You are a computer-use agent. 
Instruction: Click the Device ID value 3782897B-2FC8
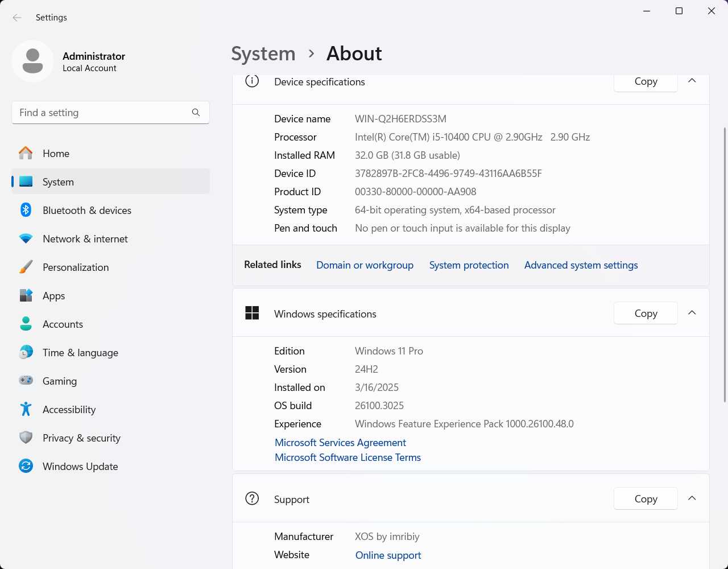(x=448, y=174)
